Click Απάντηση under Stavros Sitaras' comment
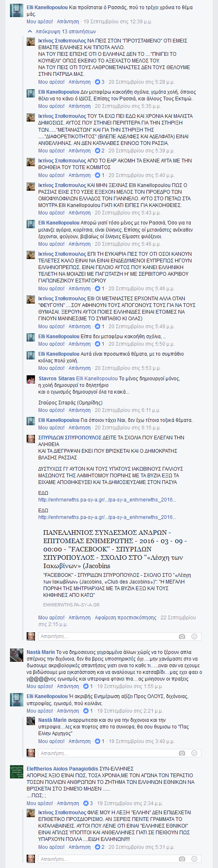218x868 pixels. click(79, 410)
